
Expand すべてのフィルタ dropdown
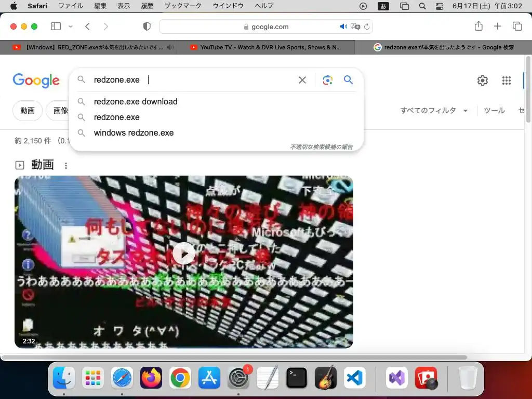[x=434, y=111]
